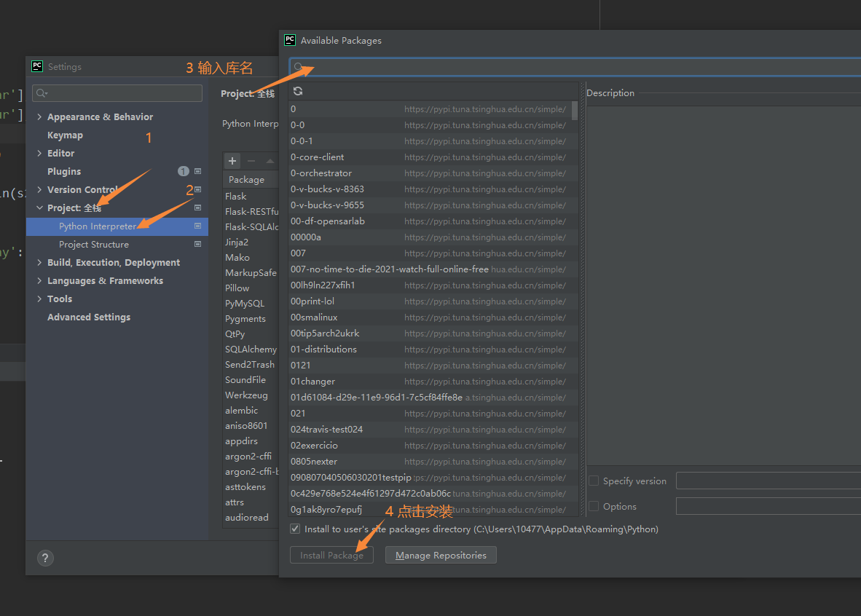Click the Install Package button
This screenshot has width=861, height=616.
pyautogui.click(x=331, y=555)
